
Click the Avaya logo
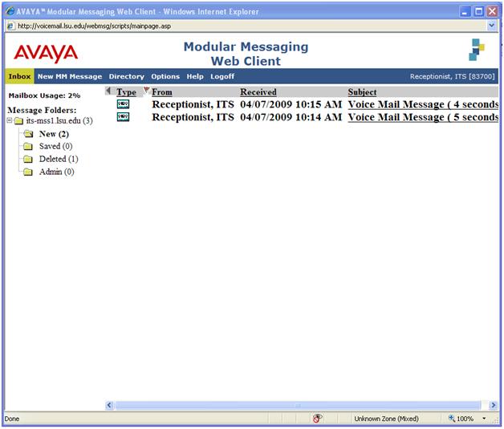(x=46, y=53)
